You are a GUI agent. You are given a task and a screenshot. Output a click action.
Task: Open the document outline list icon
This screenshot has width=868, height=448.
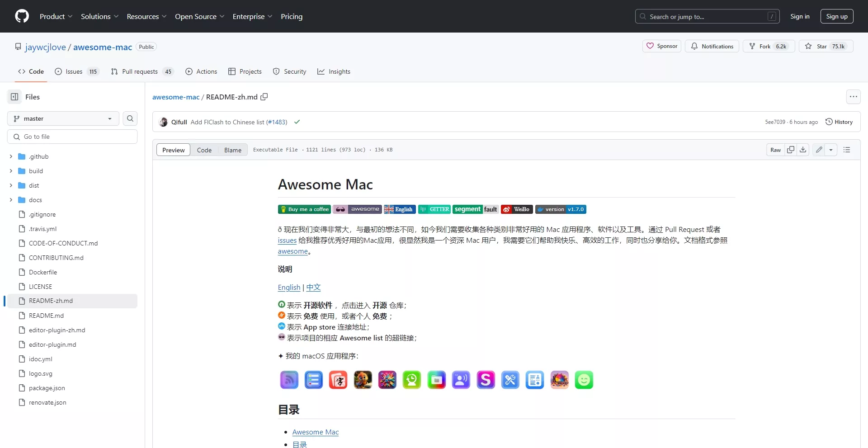(847, 150)
